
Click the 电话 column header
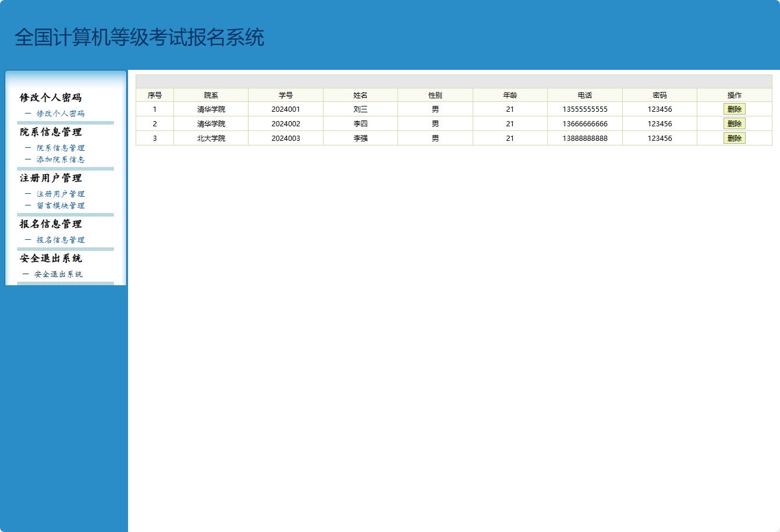[584, 95]
